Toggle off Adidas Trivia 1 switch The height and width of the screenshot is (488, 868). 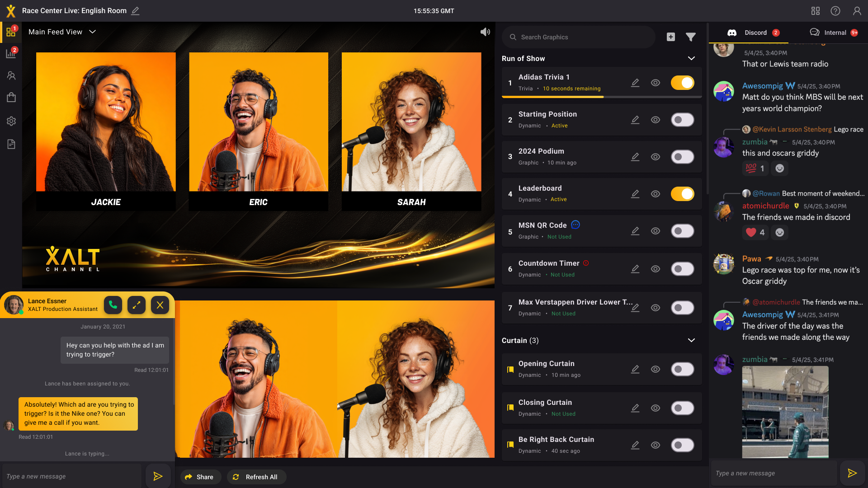click(682, 83)
